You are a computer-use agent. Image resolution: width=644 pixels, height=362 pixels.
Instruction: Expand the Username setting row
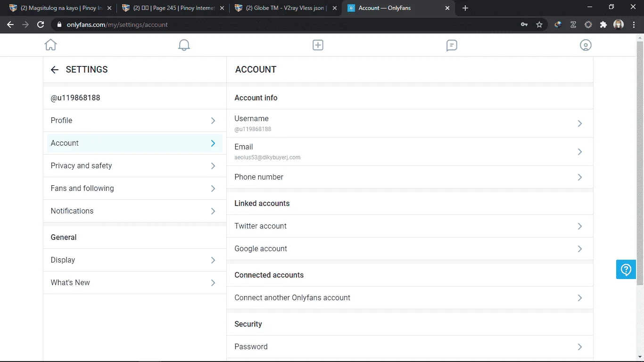click(410, 123)
